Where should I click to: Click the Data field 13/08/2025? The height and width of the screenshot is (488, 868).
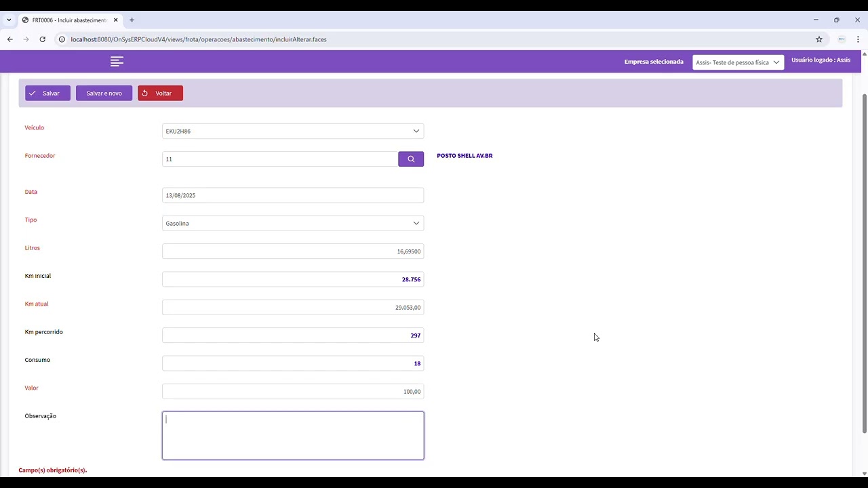[x=293, y=195]
